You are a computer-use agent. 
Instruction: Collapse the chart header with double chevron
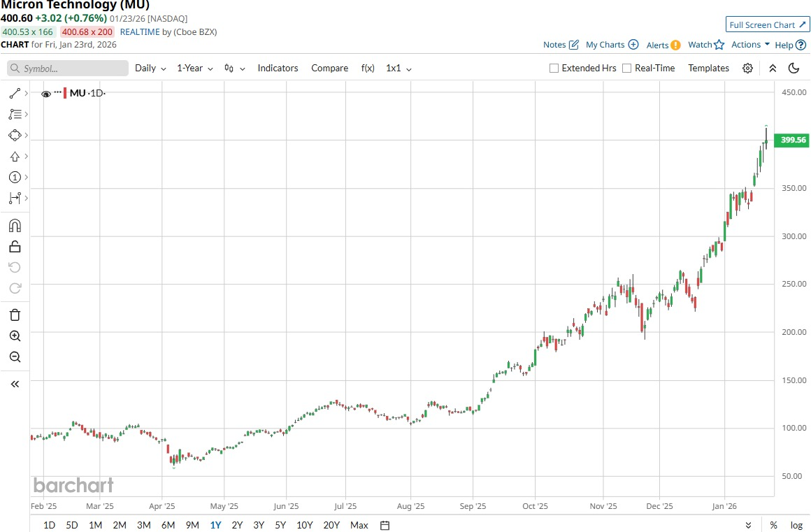tap(773, 69)
